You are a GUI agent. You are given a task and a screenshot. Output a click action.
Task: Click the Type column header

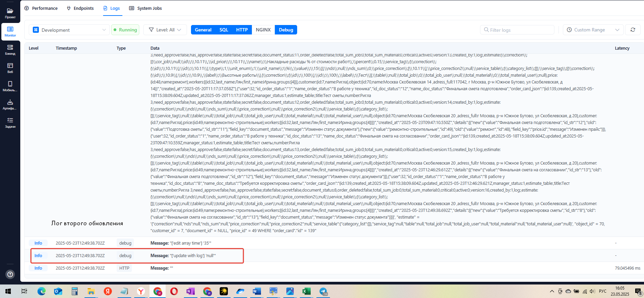tap(121, 48)
